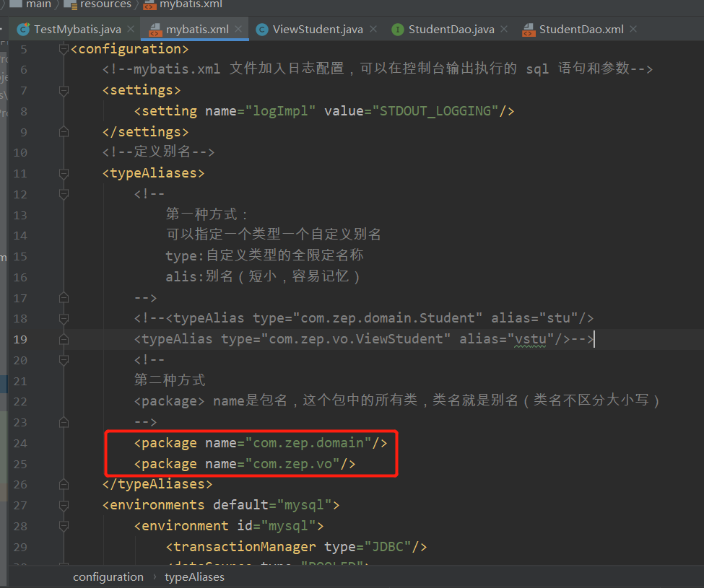Click the resources folder icon in breadcrumb
Viewport: 704px width, 588px height.
pos(71,4)
